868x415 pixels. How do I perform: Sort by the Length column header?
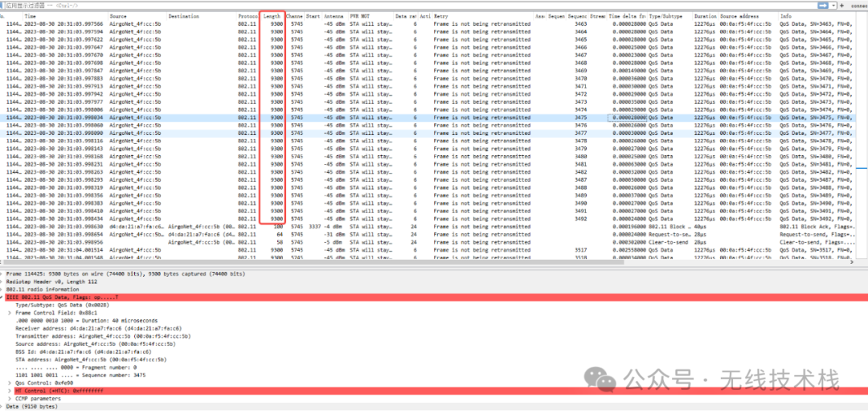point(272,17)
